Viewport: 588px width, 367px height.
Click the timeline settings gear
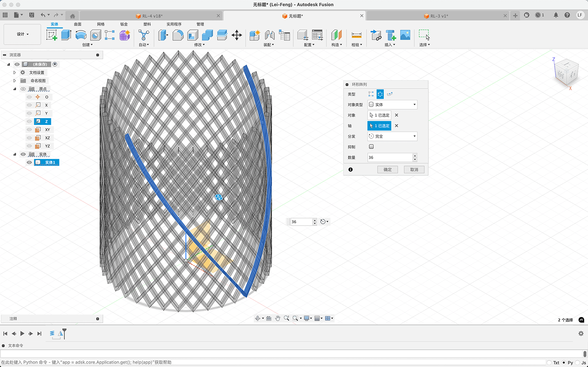pos(581,333)
